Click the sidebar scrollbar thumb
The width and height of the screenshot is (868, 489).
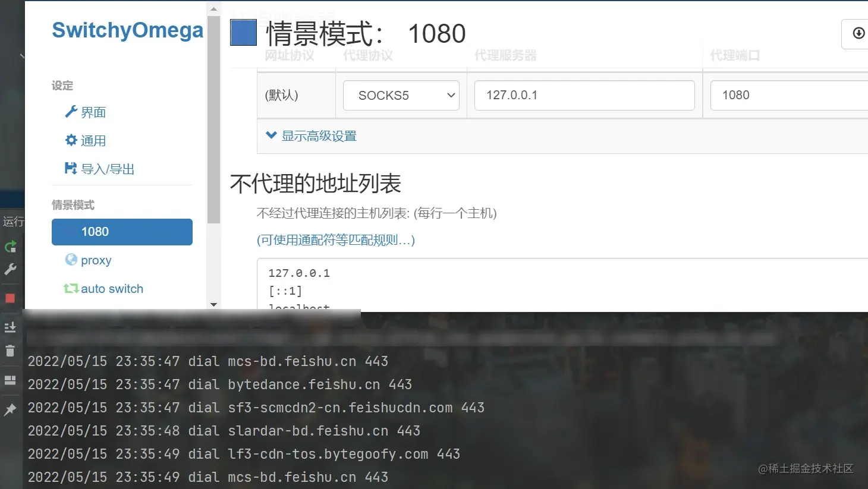point(213,119)
